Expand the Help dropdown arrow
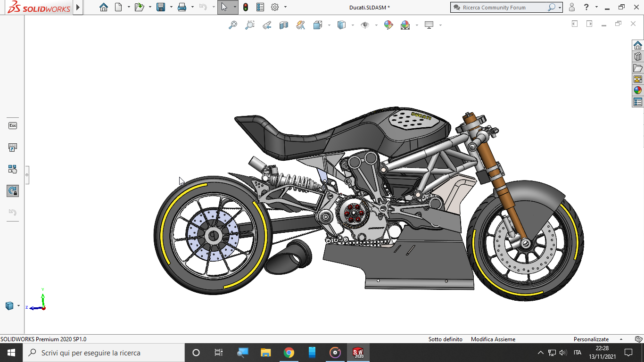Viewport: 644px width, 362px height. (596, 7)
